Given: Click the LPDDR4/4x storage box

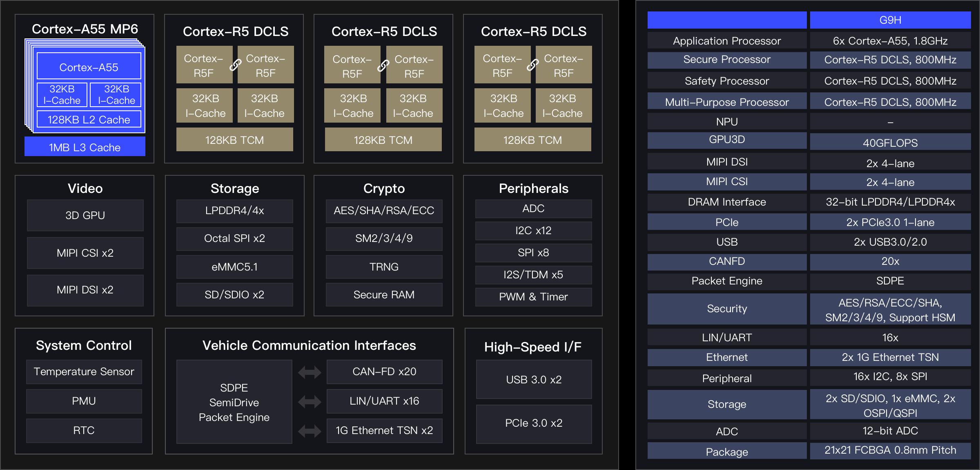Looking at the screenshot, I should click(x=234, y=210).
